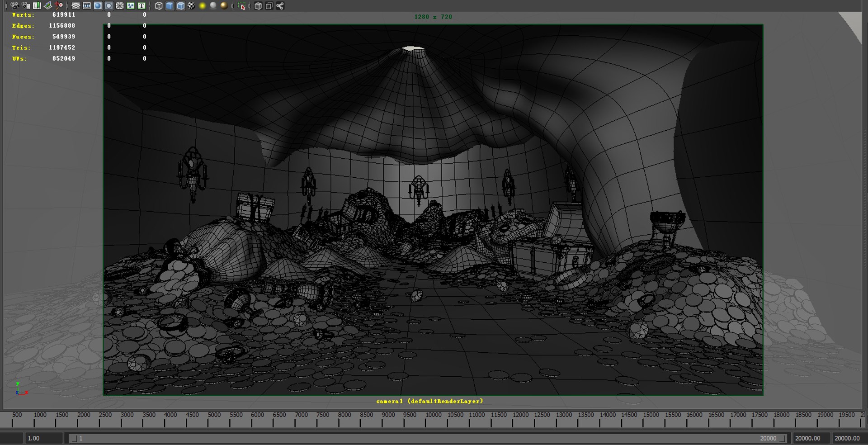Click the Isolate Select icon

pos(241,5)
